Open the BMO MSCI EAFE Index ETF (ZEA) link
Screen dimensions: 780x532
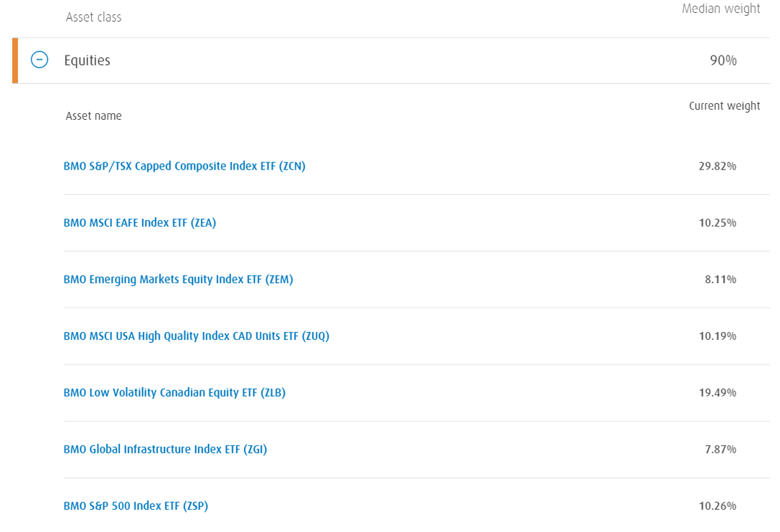click(140, 223)
